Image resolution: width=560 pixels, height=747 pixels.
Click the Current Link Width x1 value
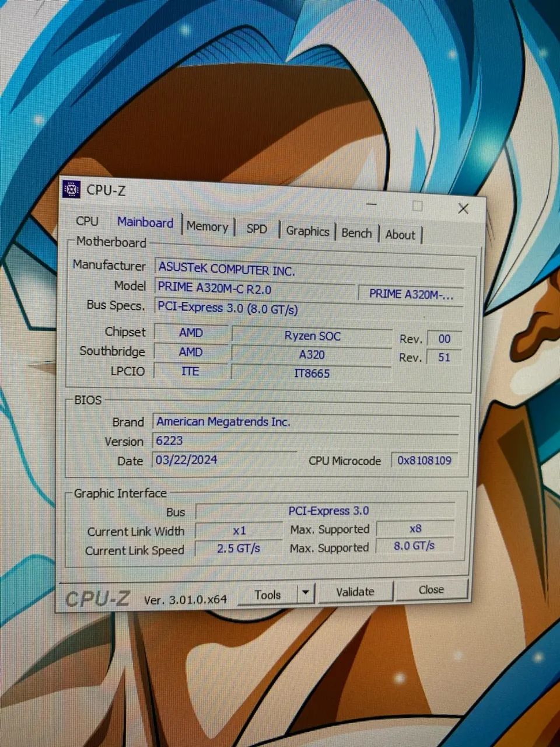pos(239,530)
